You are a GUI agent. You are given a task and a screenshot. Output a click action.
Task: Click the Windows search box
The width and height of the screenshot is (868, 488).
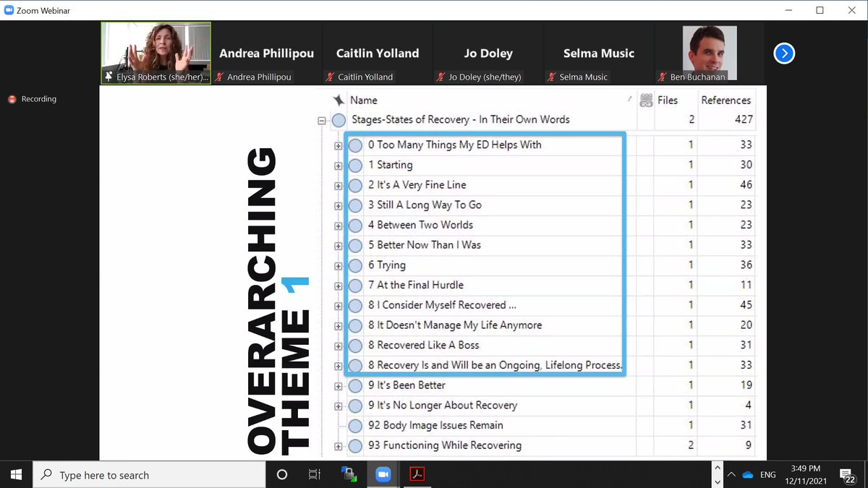pyautogui.click(x=149, y=475)
